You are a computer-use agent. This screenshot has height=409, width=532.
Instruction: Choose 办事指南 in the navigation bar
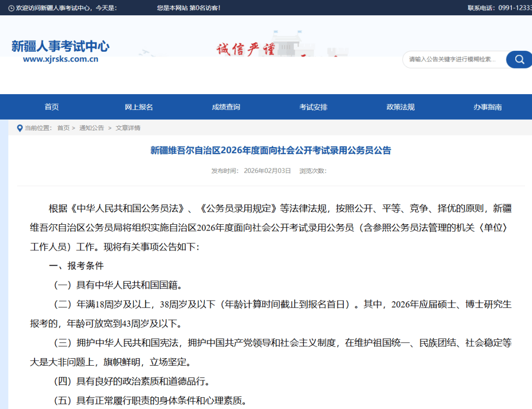tap(488, 107)
